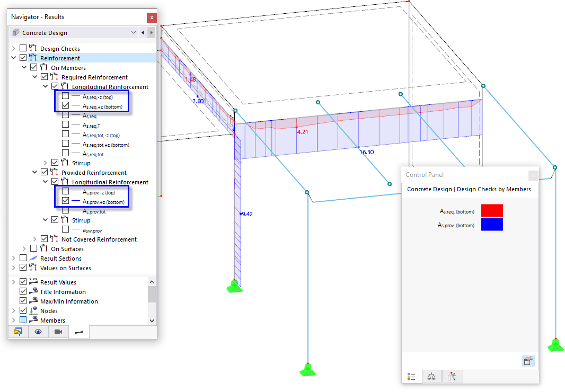
Task: Switch to the Display eye tab
Action: click(x=38, y=332)
